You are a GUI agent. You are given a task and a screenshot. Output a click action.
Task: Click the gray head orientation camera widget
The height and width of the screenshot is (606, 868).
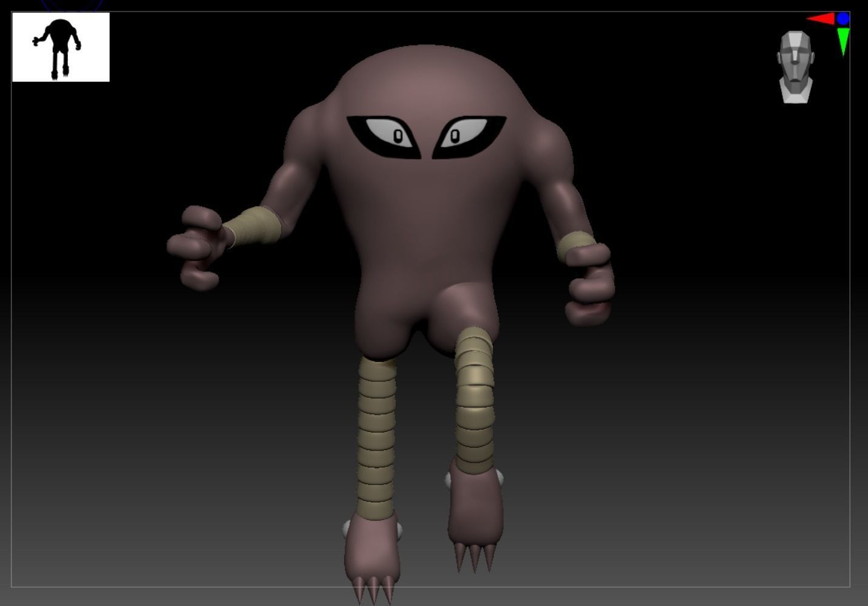coord(795,67)
